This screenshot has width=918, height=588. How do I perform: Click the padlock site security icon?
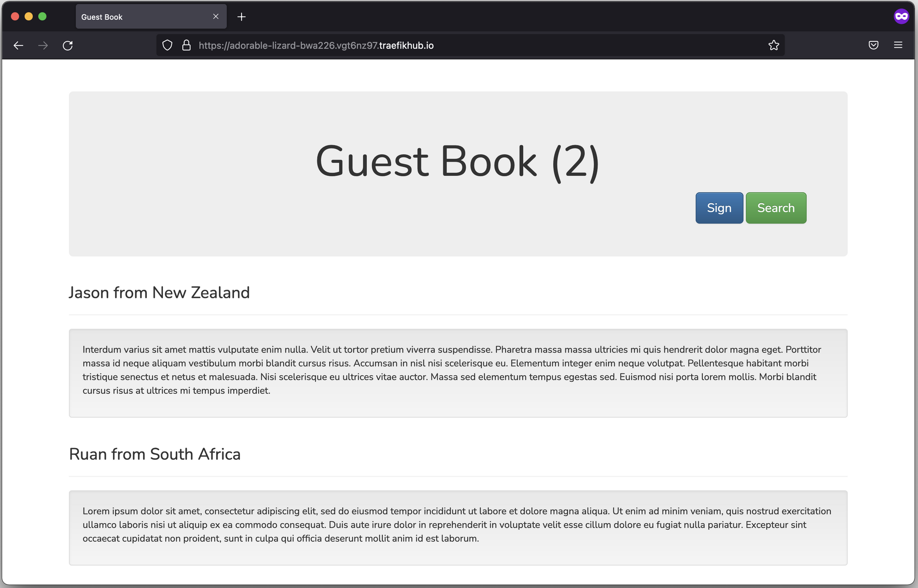tap(186, 45)
